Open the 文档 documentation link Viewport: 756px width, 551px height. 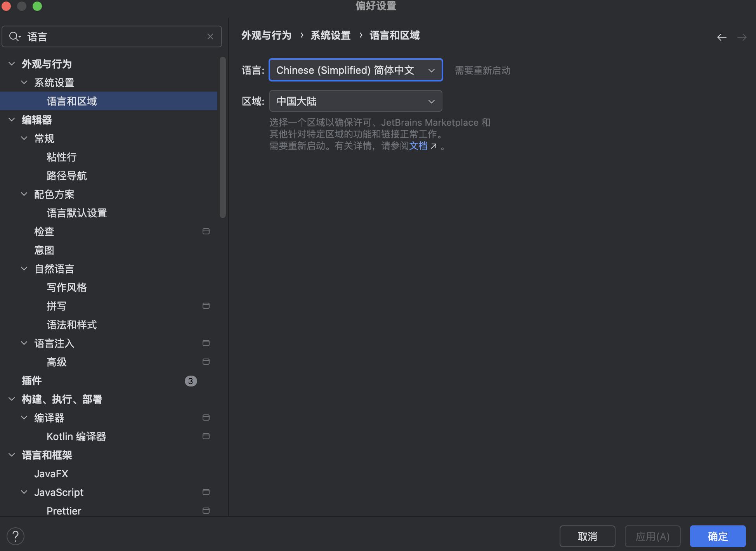click(x=419, y=146)
